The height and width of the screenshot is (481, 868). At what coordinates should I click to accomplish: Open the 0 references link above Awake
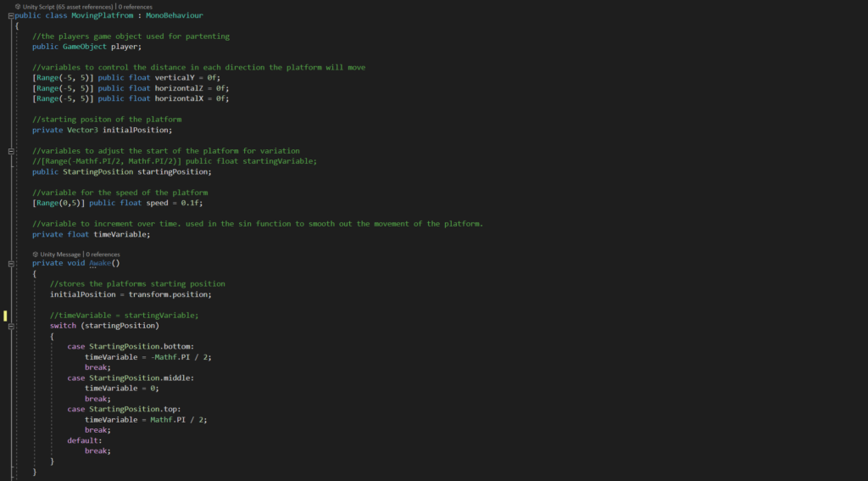point(103,254)
